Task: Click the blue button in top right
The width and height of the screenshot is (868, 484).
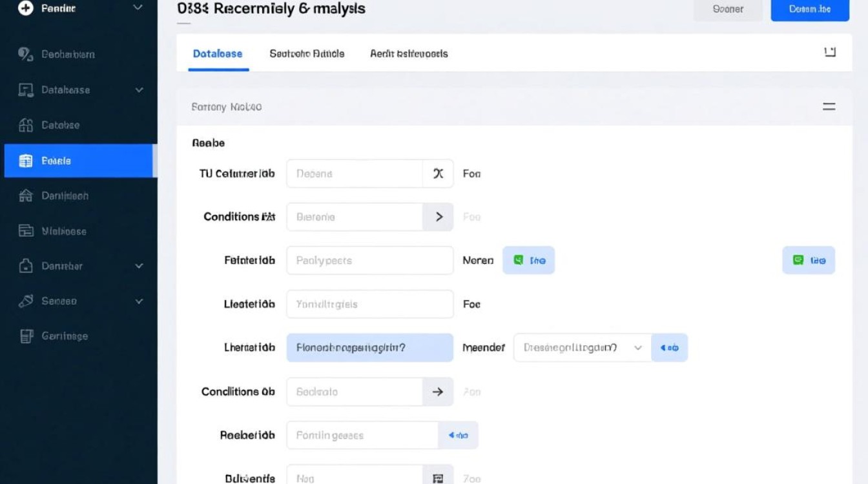Action: point(810,10)
